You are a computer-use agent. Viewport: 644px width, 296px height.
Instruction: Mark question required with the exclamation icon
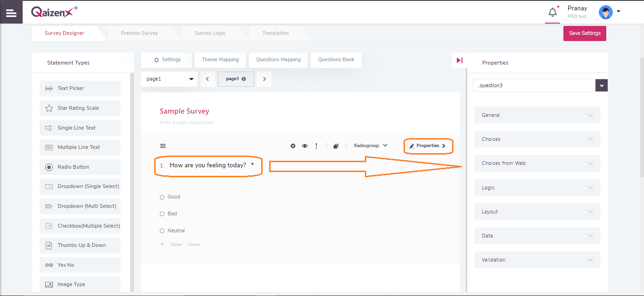[316, 146]
